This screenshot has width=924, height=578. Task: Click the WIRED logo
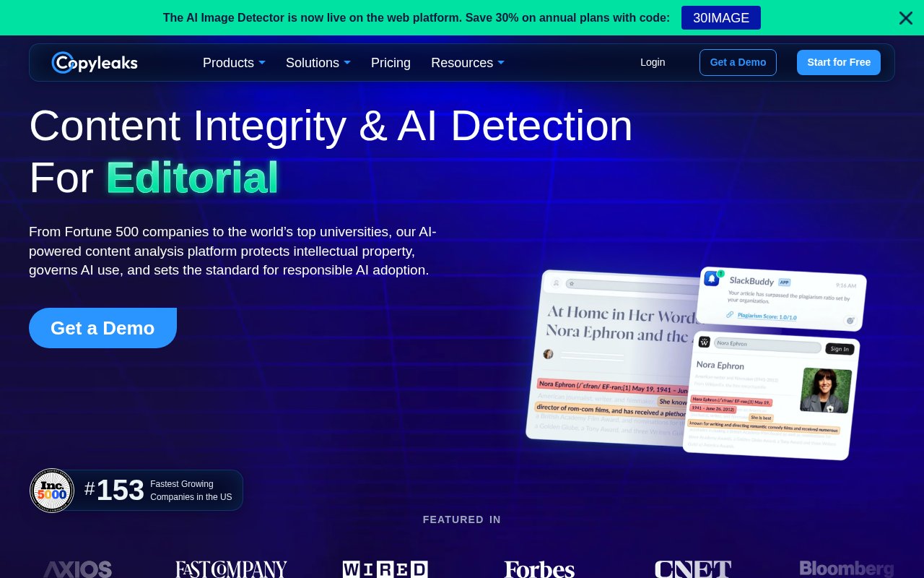click(x=385, y=569)
